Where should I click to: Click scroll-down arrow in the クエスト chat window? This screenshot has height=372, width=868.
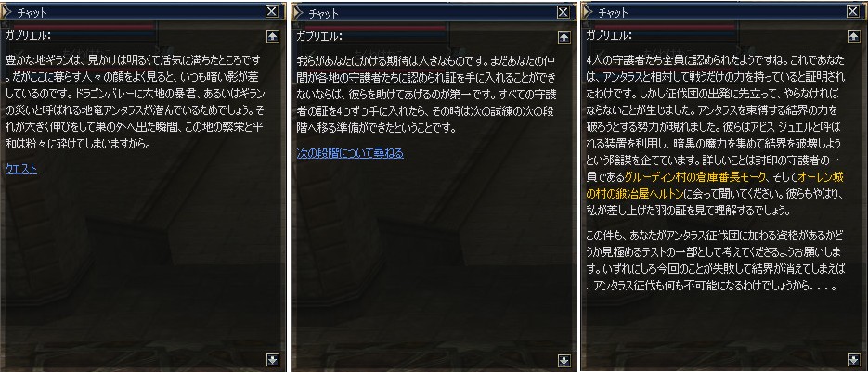tap(272, 360)
